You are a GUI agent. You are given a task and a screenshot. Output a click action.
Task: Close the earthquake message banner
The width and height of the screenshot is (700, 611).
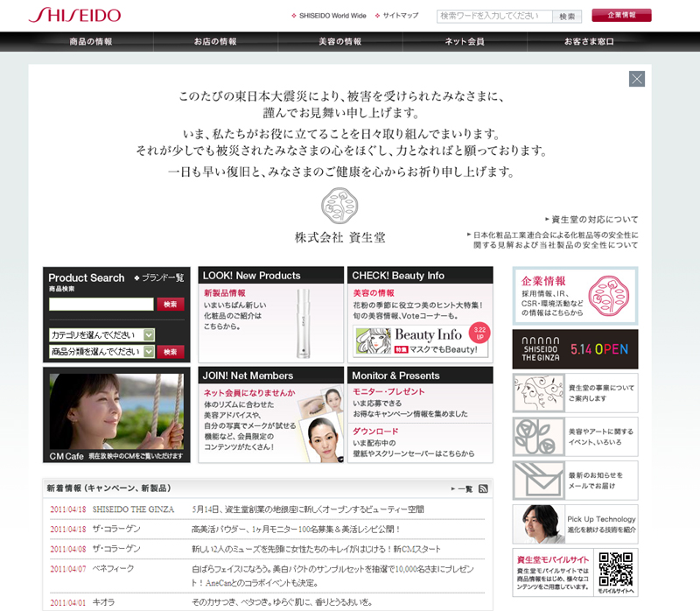[x=637, y=79]
